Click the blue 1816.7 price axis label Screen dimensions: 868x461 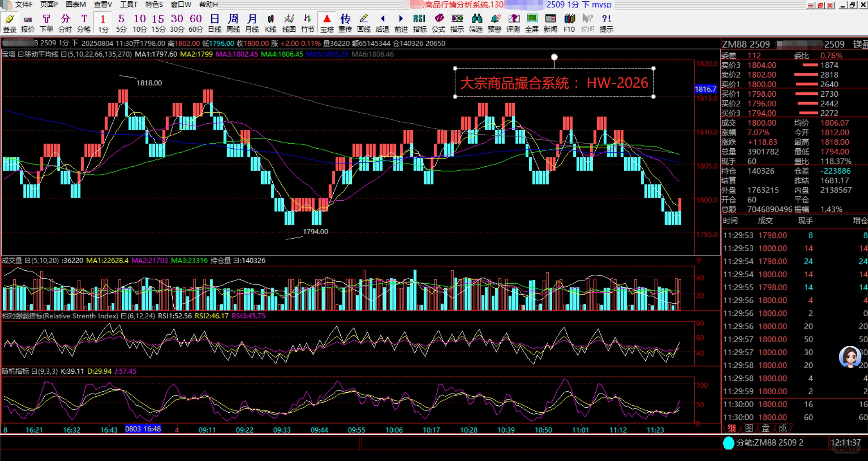706,89
